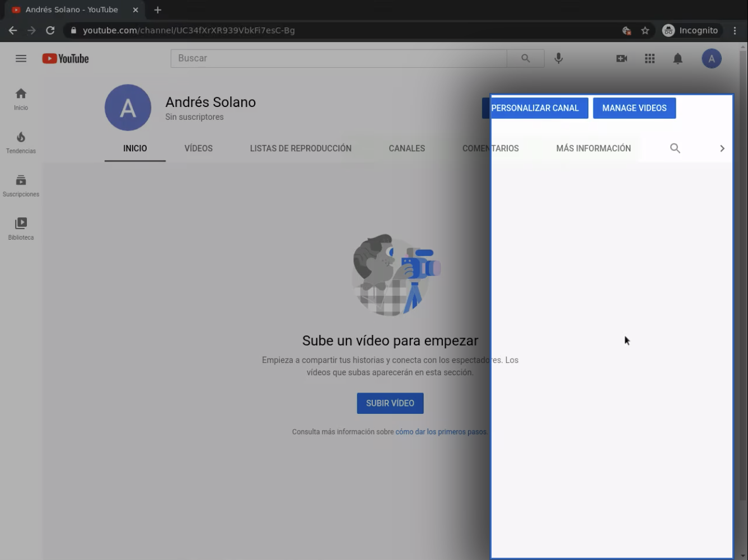Click the Incognito profile indicator
Screen dimensions: 748x560
690,30
